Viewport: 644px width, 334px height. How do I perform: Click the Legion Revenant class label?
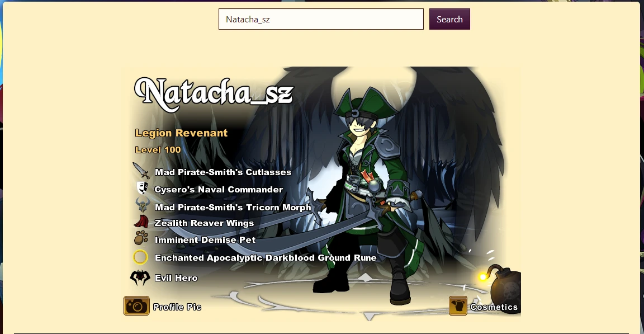(x=181, y=133)
